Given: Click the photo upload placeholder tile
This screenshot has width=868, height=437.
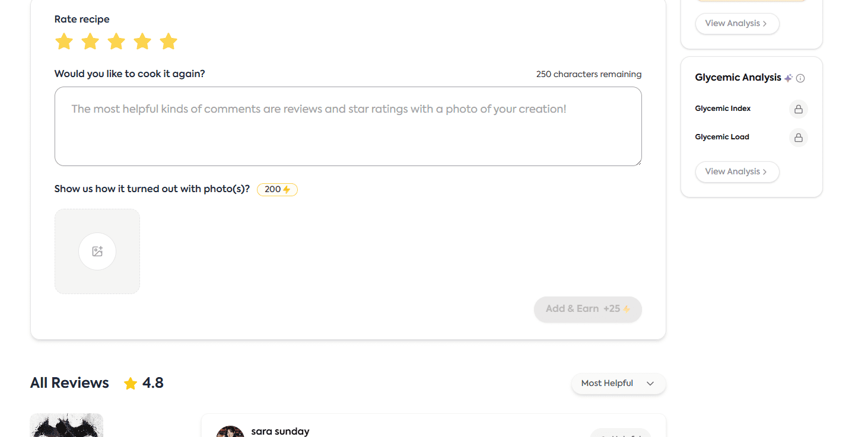Looking at the screenshot, I should [x=97, y=251].
